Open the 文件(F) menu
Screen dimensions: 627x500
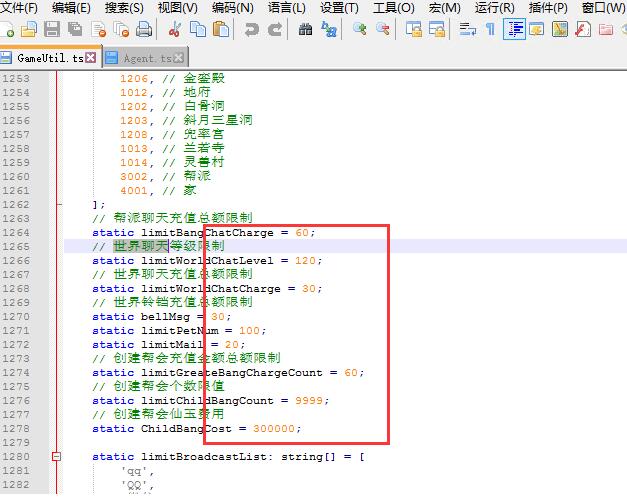coord(19,8)
